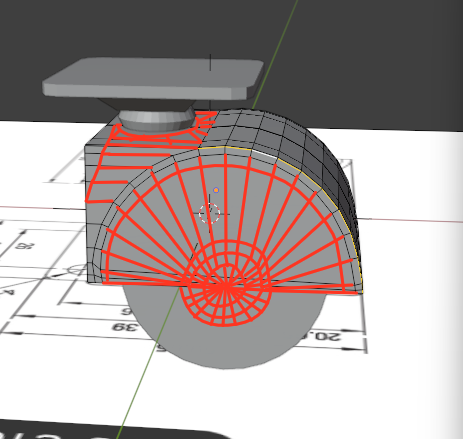
Task: Click empty dark viewport background above model
Action: coord(367,50)
